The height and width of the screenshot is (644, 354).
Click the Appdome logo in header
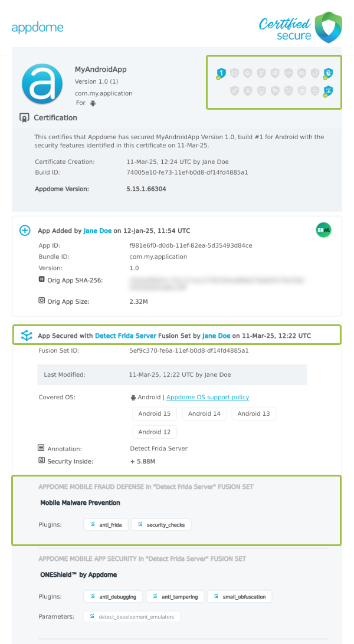pyautogui.click(x=37, y=28)
